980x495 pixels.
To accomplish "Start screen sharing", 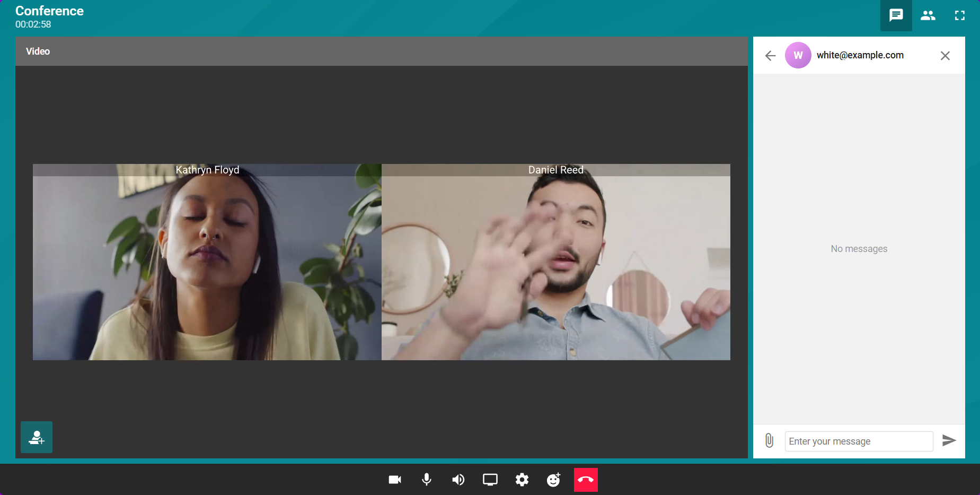I will coord(490,480).
